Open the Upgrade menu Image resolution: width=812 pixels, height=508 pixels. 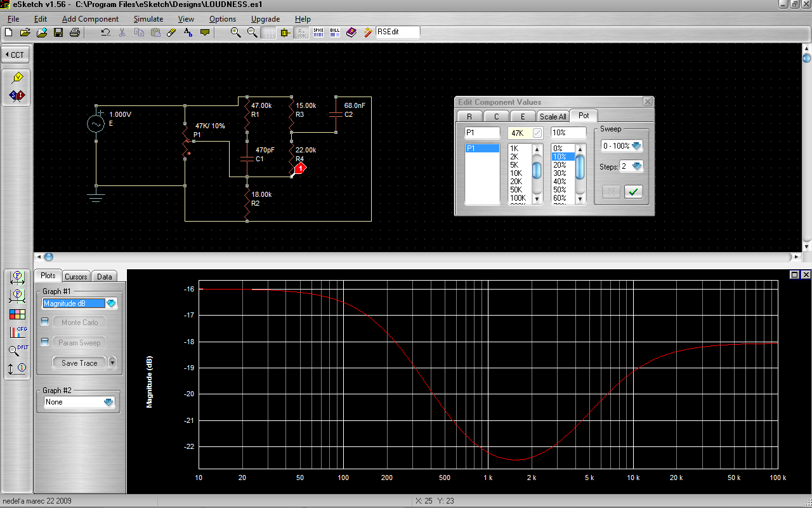pos(265,19)
